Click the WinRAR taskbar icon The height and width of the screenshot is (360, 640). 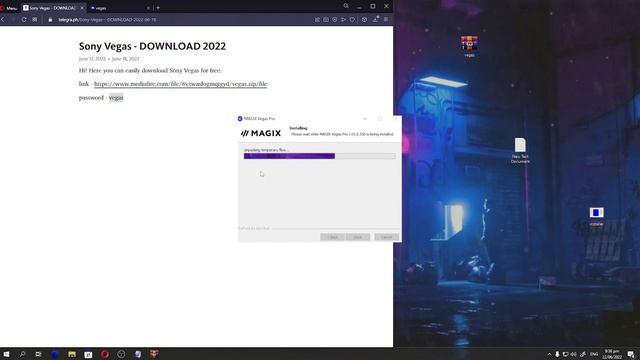click(x=154, y=354)
